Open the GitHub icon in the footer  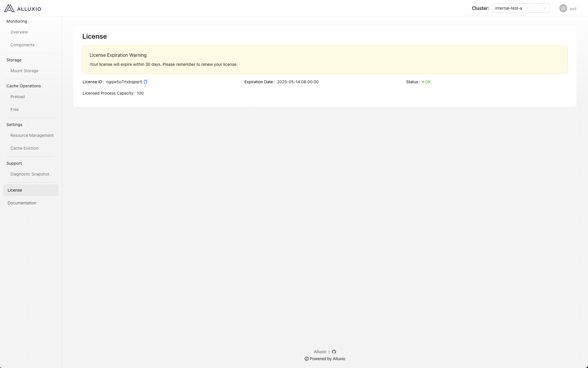[334, 352]
